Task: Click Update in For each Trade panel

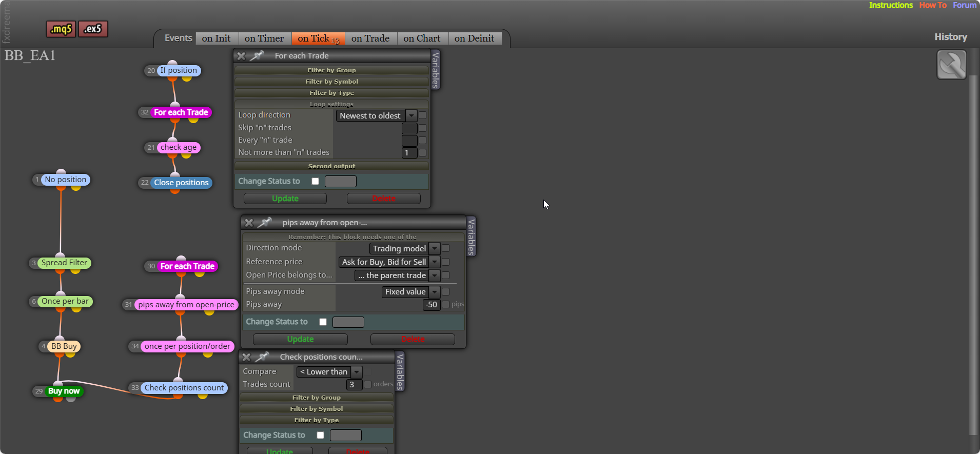Action: tap(285, 199)
